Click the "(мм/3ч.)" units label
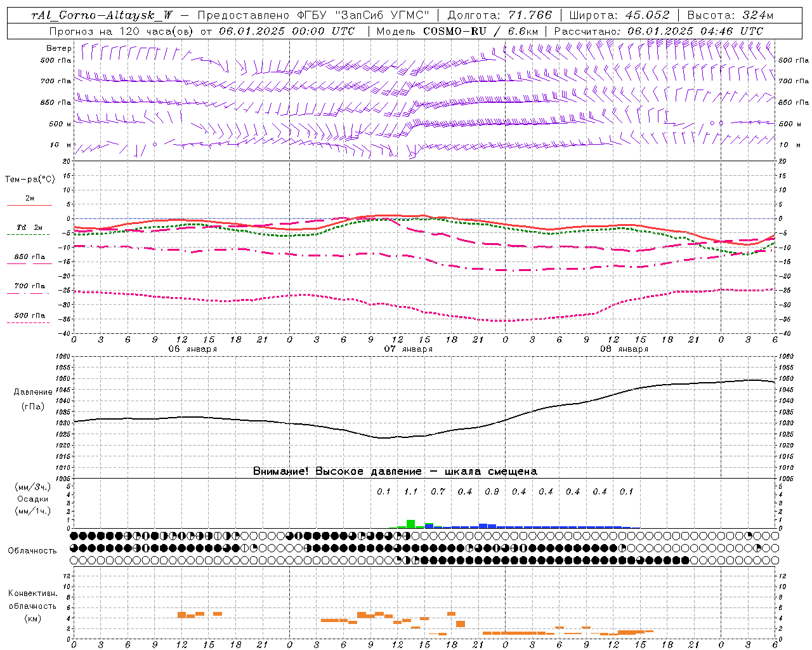 click(32, 487)
